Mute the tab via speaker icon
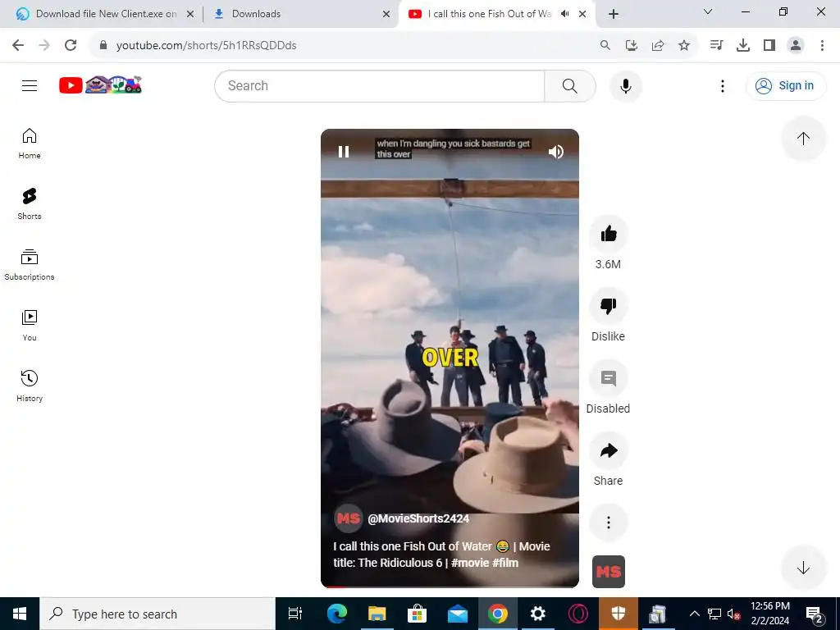 [564, 14]
